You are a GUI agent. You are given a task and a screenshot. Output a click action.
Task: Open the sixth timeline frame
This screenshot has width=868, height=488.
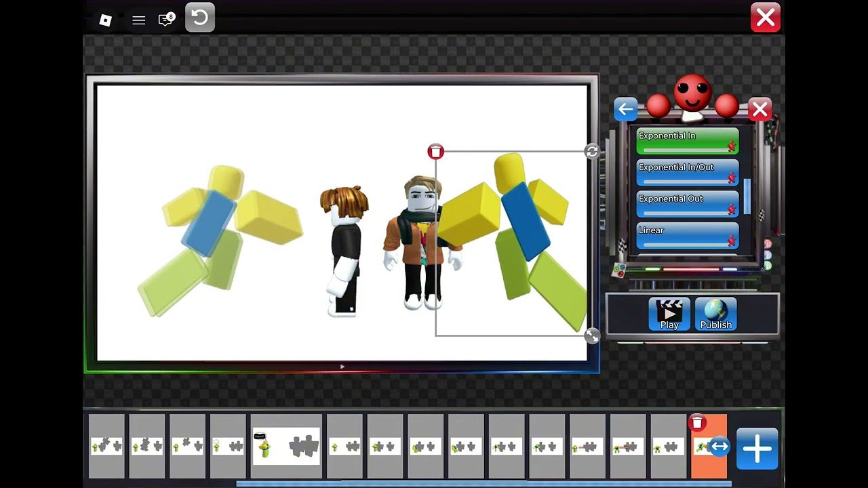pos(344,447)
